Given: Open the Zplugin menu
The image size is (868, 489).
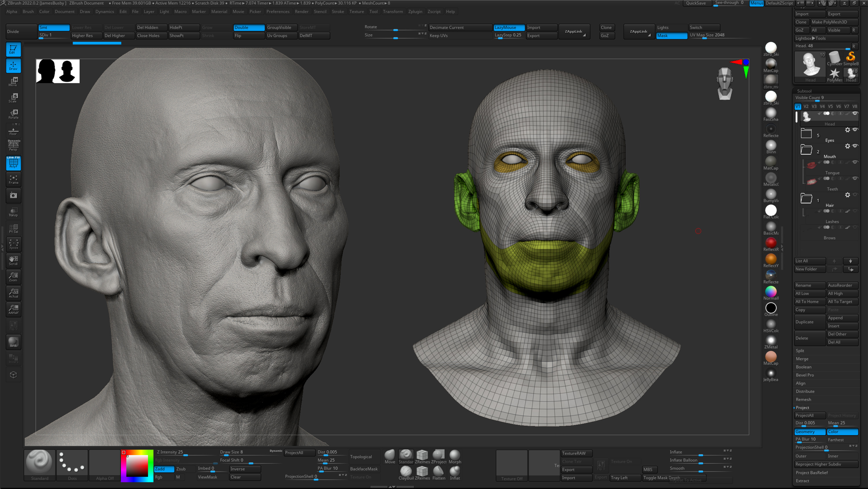Looking at the screenshot, I should coord(415,11).
